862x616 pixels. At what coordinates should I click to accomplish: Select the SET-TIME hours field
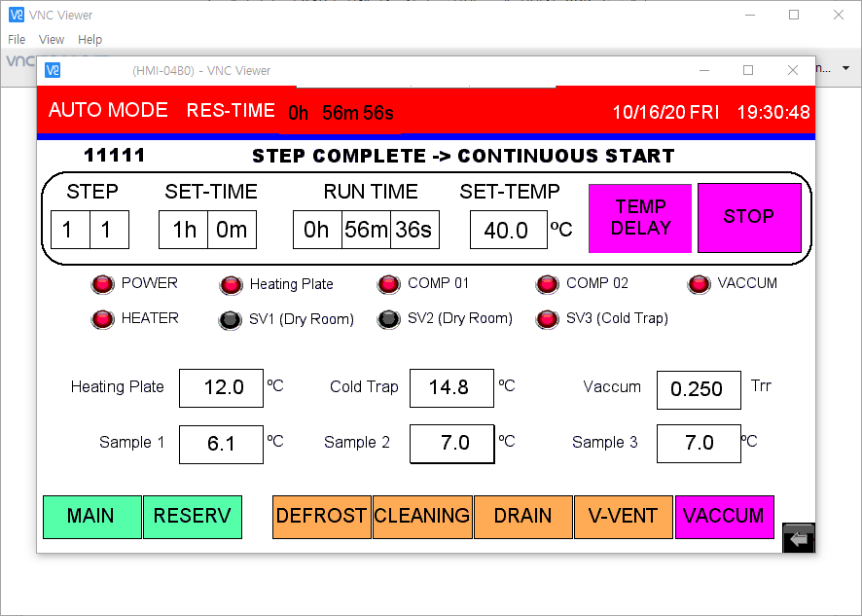(x=184, y=231)
